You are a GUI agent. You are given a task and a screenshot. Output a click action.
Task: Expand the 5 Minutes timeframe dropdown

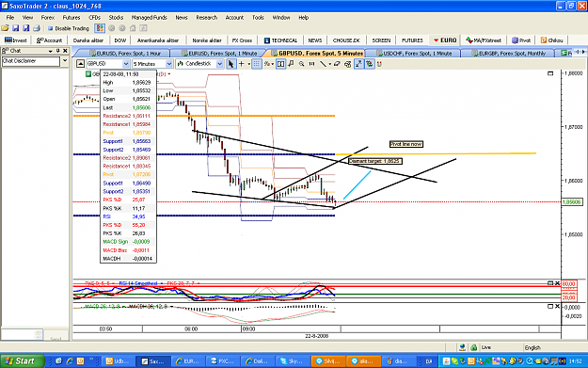169,64
